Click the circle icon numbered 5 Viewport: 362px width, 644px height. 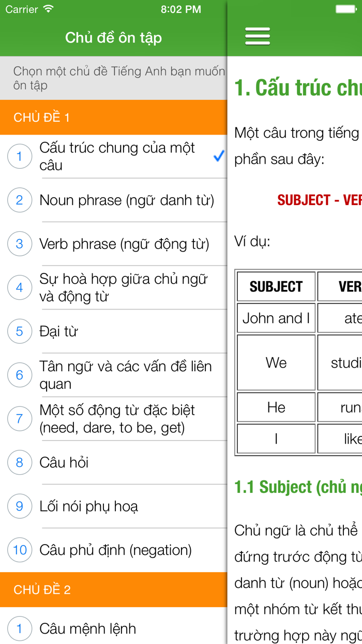point(19,331)
